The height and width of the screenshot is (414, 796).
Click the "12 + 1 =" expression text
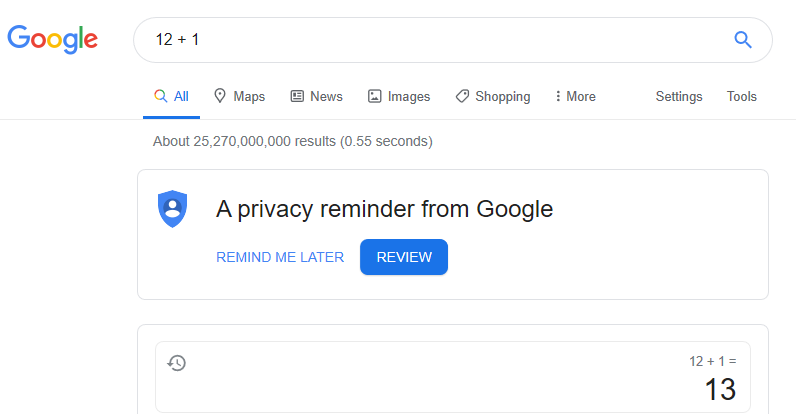tap(712, 361)
